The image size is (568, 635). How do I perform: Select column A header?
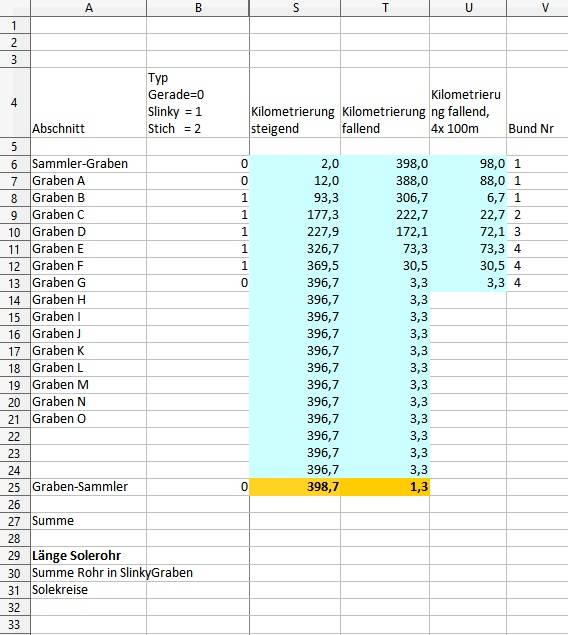[88, 8]
